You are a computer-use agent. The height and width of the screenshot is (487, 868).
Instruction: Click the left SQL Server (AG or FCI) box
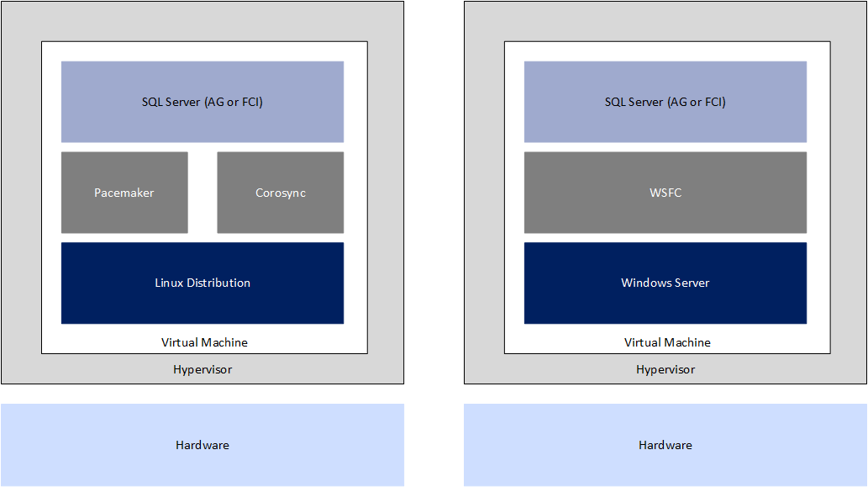pos(202,101)
